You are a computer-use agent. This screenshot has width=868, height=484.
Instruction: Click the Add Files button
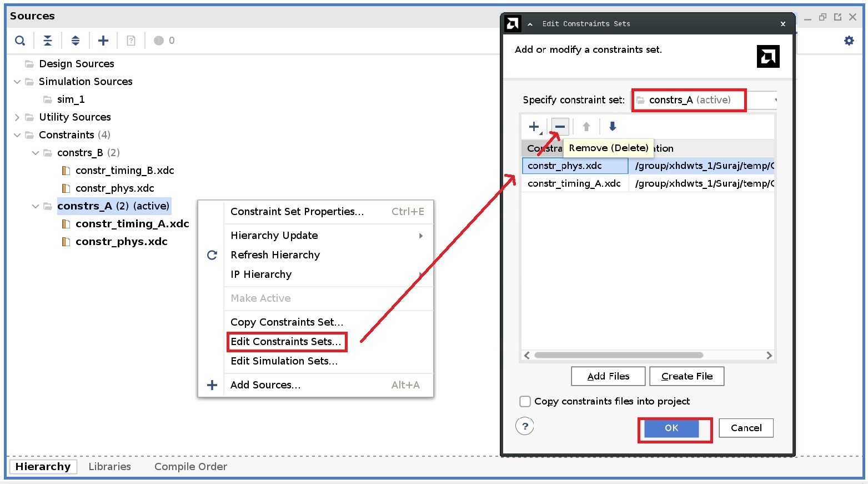pos(608,376)
